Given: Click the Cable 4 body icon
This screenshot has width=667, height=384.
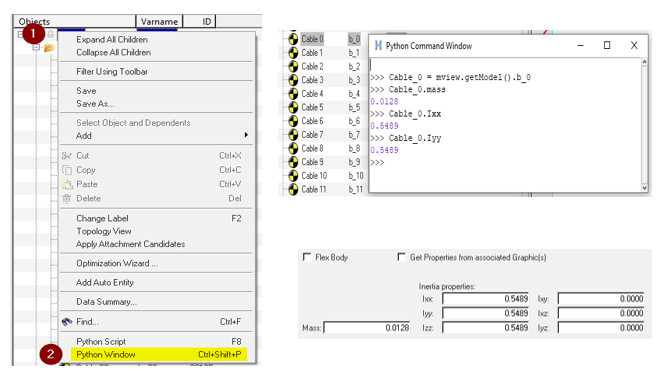Looking at the screenshot, I should click(x=293, y=94).
